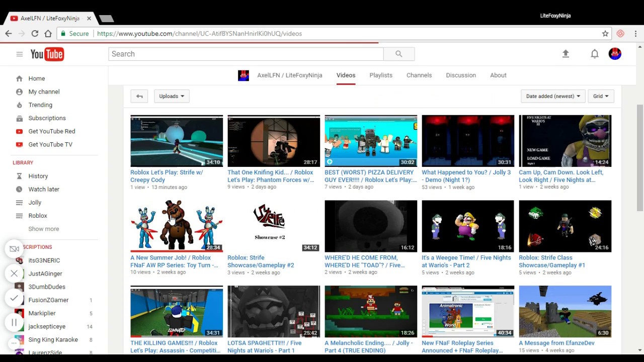Image resolution: width=644 pixels, height=362 pixels.
Task: Switch to the Channels tab
Action: (419, 75)
